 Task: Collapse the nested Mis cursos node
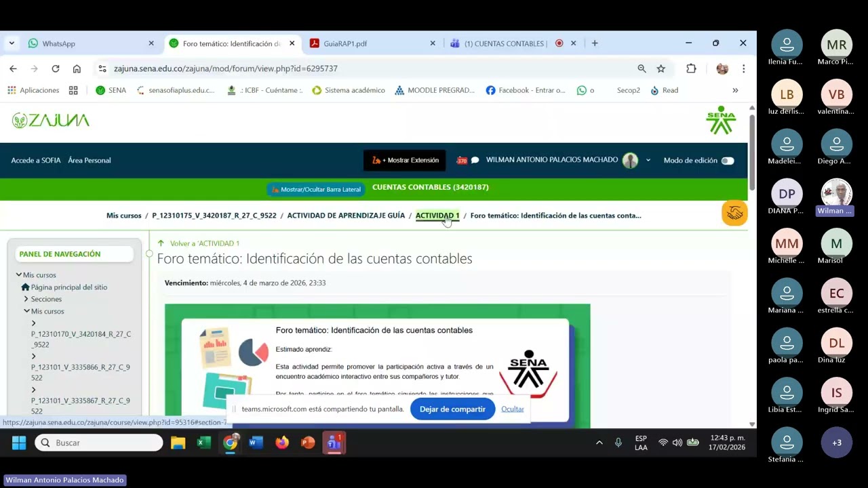[26, 311]
